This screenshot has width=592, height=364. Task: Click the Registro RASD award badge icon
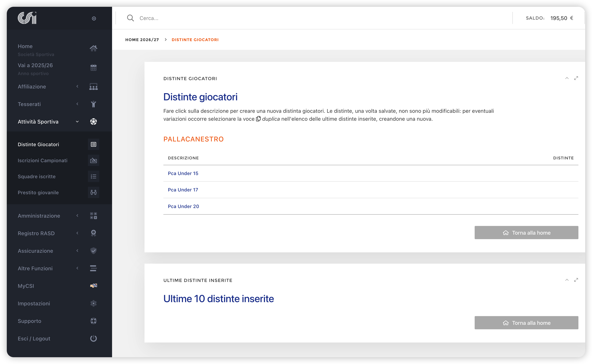click(x=93, y=233)
